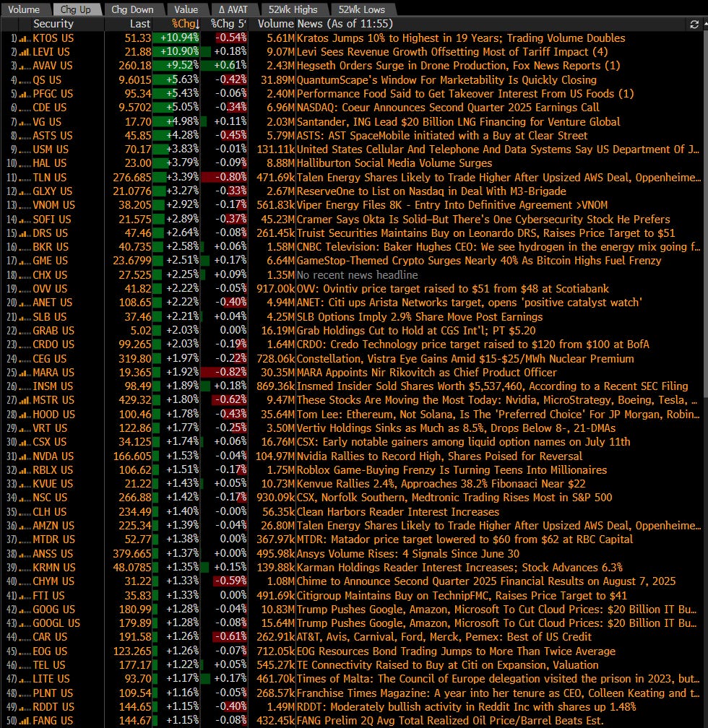Sort by the %Chg 5' column header

(228, 24)
